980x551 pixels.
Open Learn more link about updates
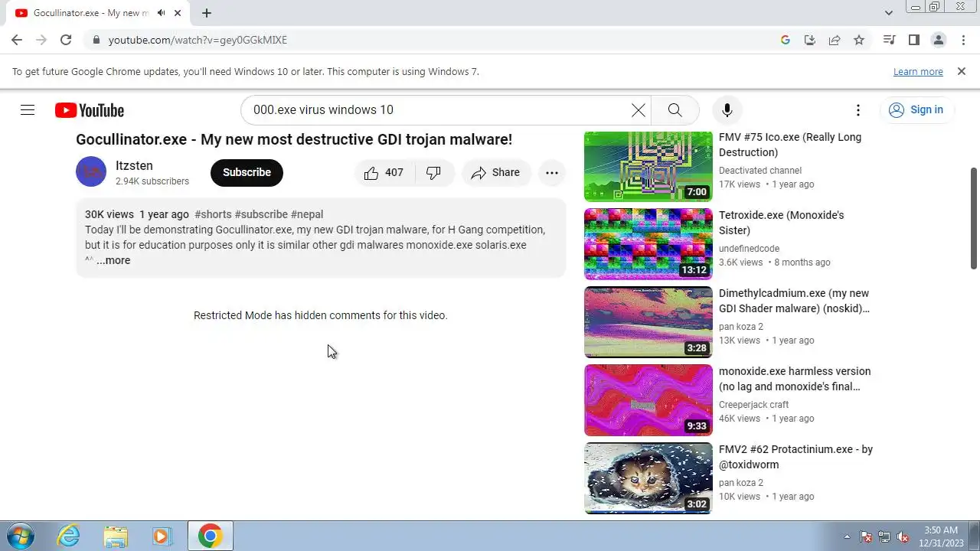[918, 71]
